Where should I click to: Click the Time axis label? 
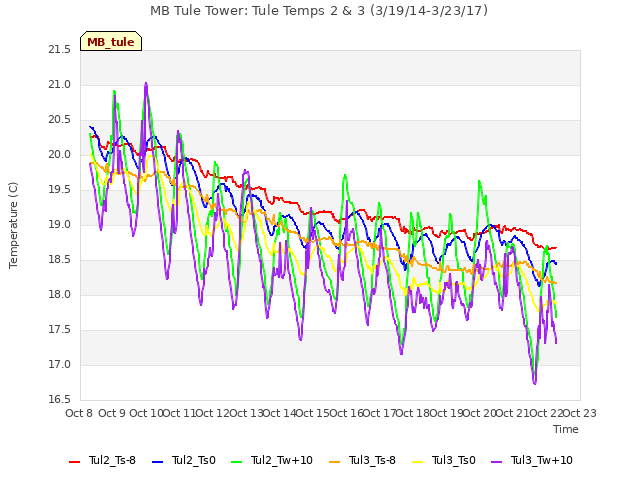coord(566,429)
